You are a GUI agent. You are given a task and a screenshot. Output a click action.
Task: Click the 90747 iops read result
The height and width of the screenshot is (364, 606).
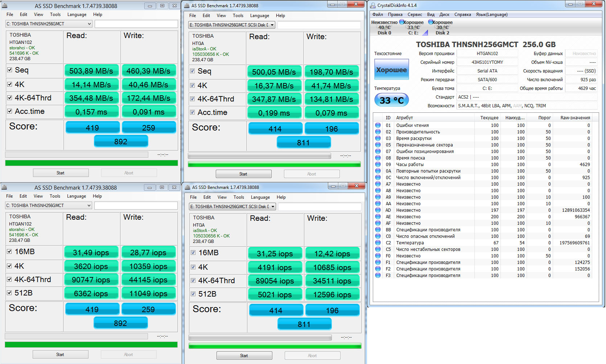91,280
